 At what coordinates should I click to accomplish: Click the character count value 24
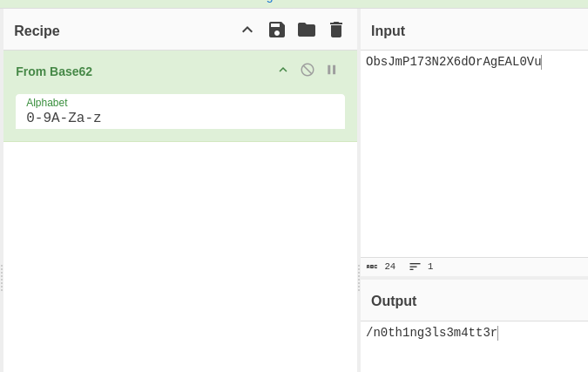point(389,267)
